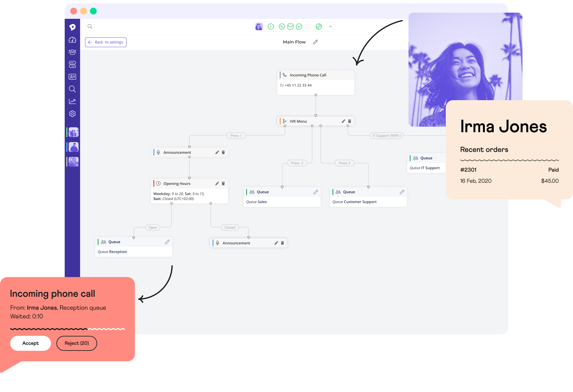Click the red macOS close window dot
573x392 pixels.
coord(73,11)
